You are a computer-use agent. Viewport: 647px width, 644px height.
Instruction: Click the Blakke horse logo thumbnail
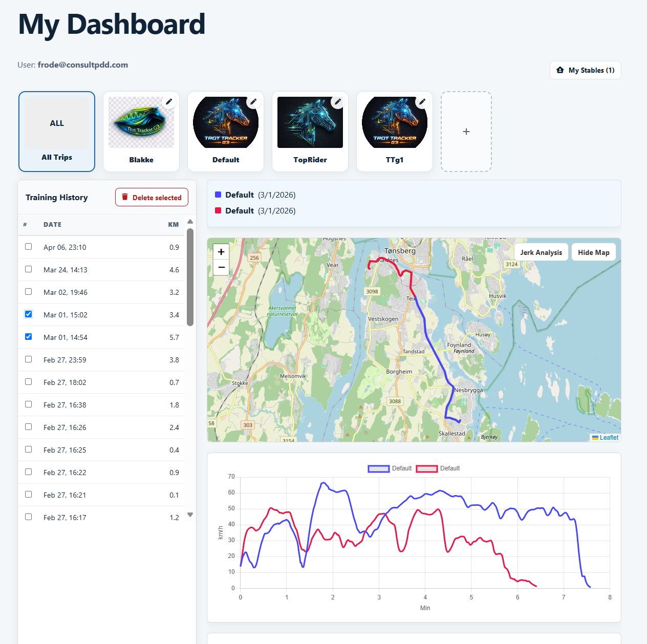[141, 122]
